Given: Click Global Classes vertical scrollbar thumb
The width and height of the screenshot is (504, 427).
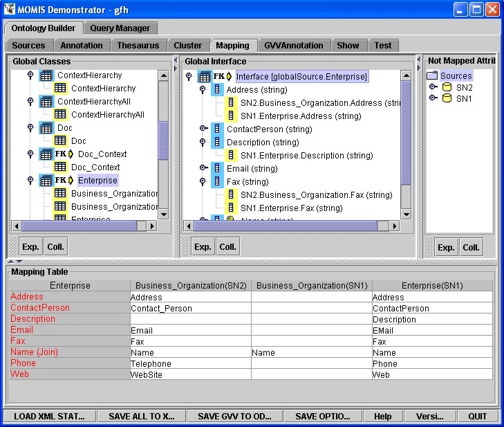Looking at the screenshot, I should pos(164,140).
